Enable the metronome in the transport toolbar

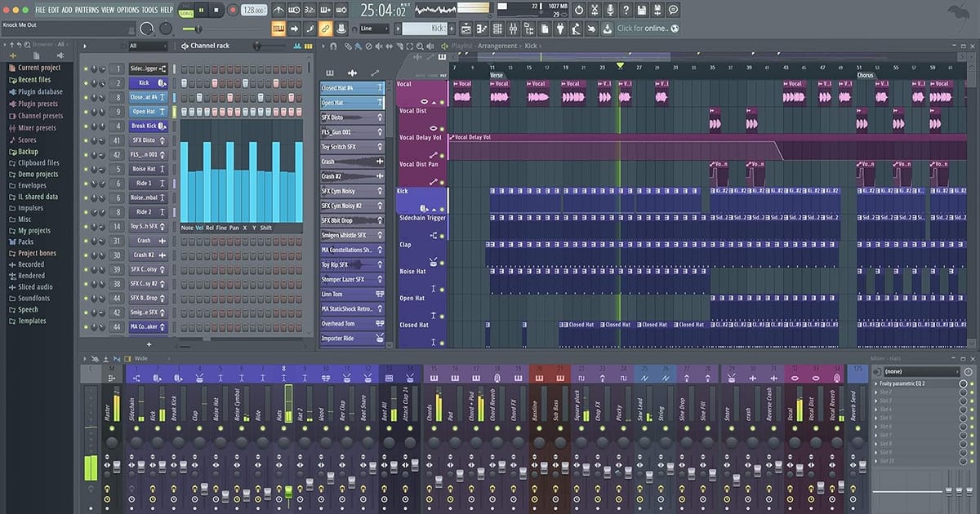(x=278, y=9)
